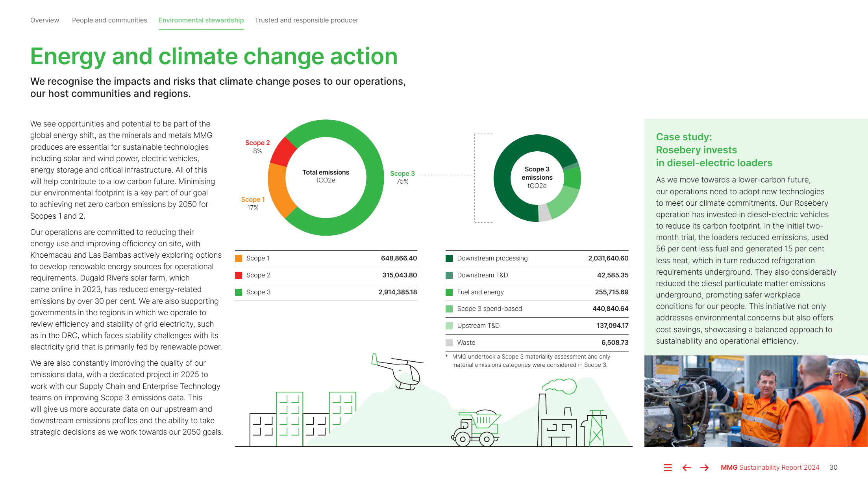868x489 pixels.
Task: Click the value 255,715.69
Action: point(612,292)
